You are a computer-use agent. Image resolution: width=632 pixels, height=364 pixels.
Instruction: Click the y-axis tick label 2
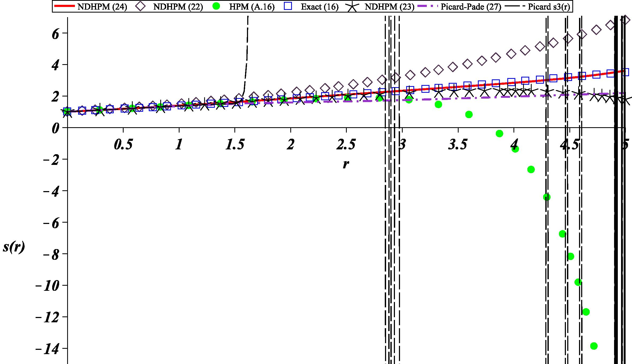click(x=55, y=97)
